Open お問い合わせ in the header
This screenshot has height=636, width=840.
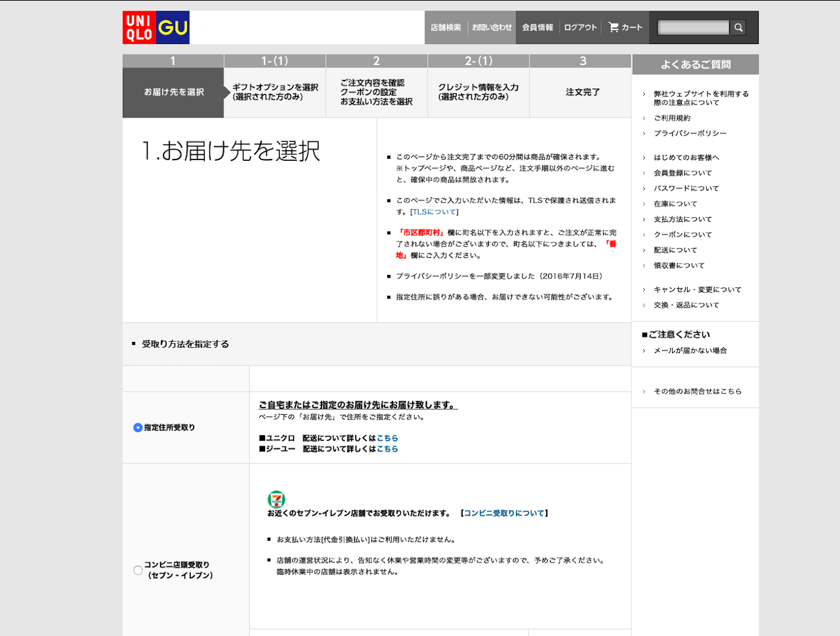[x=492, y=28]
